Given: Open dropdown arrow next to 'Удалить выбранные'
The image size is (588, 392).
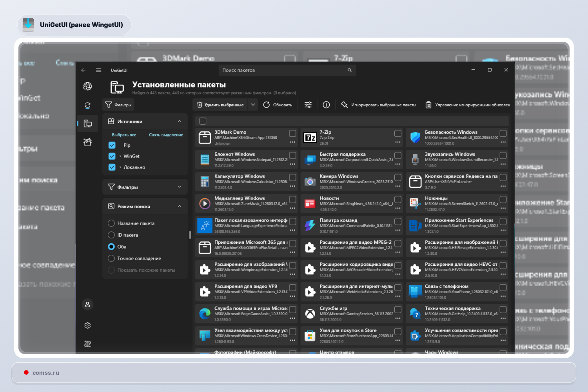Looking at the screenshot, I should click(253, 105).
